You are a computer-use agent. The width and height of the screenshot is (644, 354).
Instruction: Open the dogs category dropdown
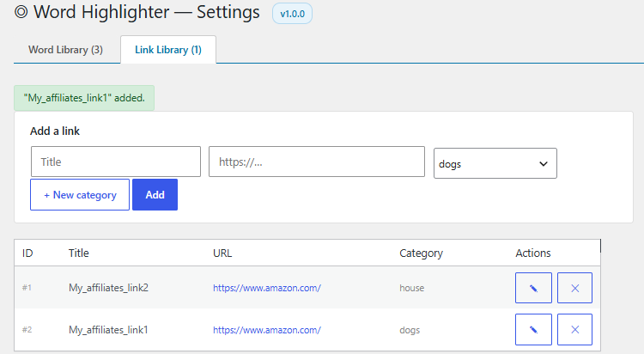(495, 163)
